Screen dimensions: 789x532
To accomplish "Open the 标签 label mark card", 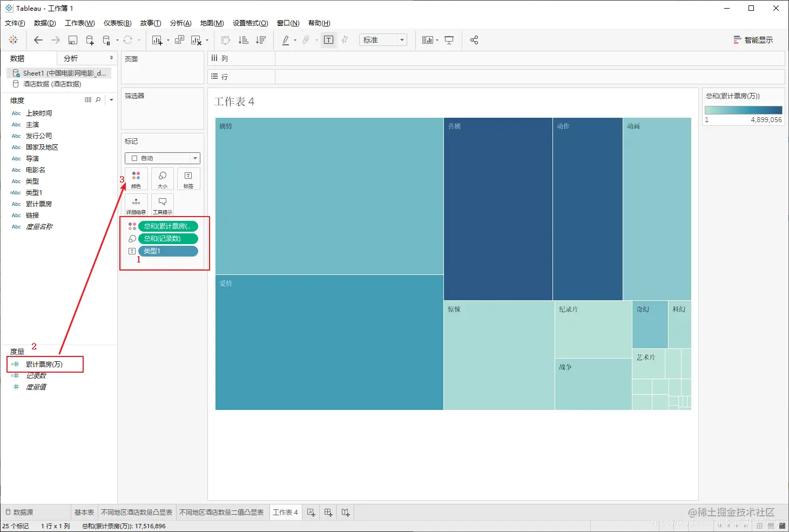I will (x=188, y=179).
